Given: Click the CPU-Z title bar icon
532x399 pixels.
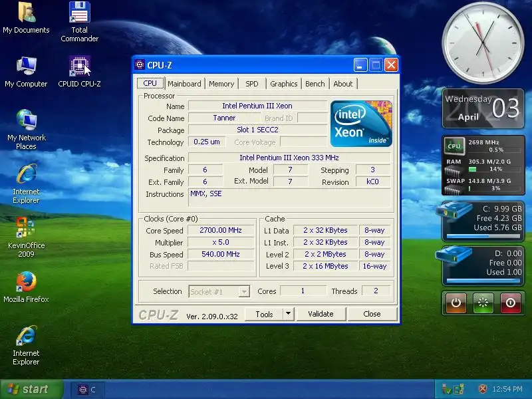Looking at the screenshot, I should click(x=140, y=65).
